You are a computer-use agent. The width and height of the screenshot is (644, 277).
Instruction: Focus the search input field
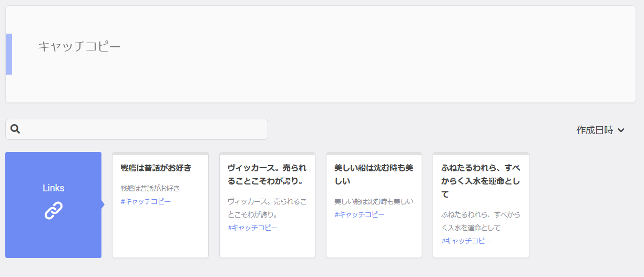click(x=137, y=129)
